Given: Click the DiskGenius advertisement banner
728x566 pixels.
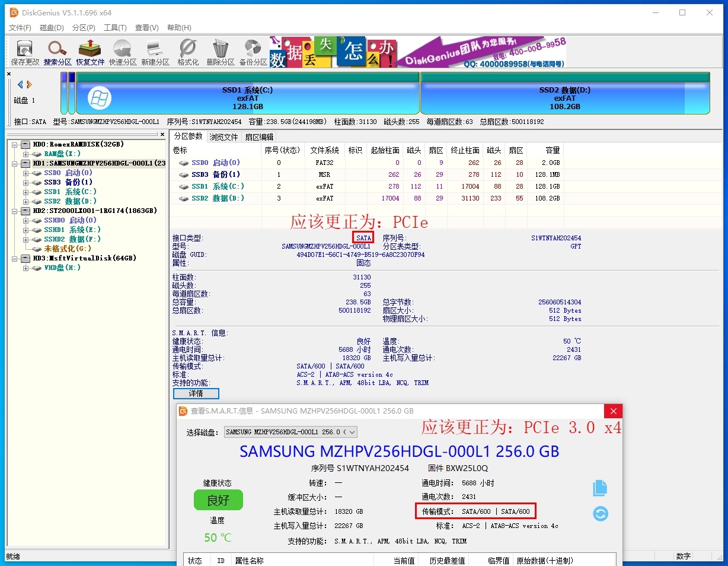Looking at the screenshot, I should click(418, 52).
